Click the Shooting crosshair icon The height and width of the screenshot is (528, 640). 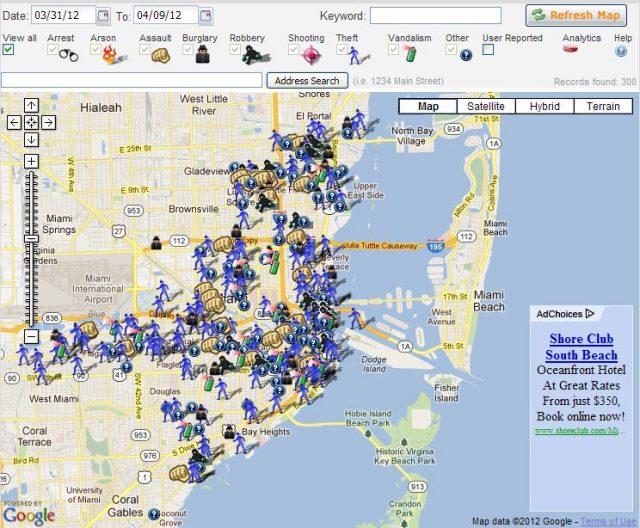pos(311,55)
